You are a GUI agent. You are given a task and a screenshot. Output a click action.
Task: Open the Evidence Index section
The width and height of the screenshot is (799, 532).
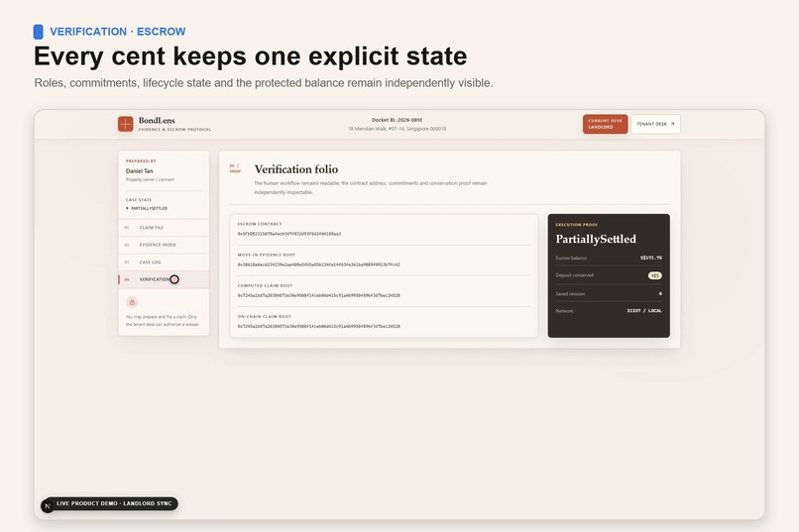coord(164,245)
